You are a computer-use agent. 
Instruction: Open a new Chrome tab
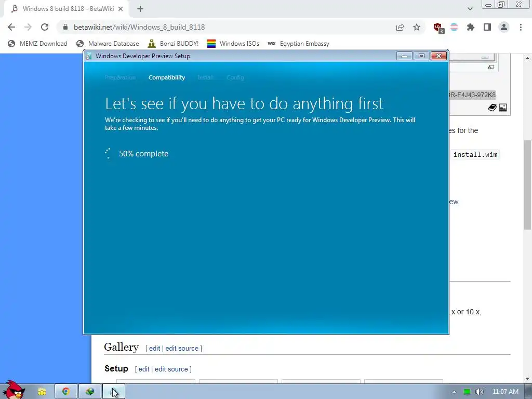coord(140,9)
